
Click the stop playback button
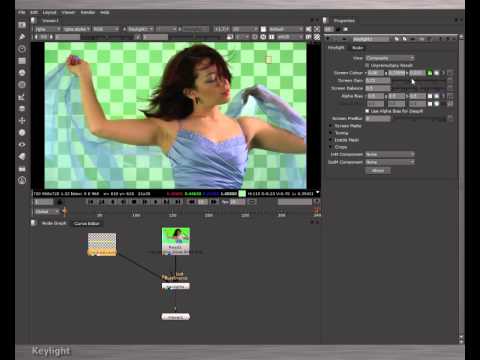tap(134, 202)
